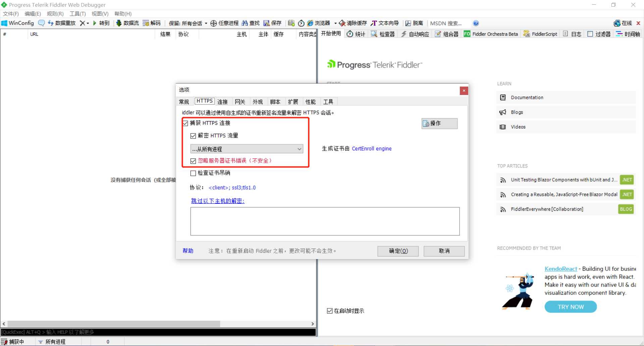
Task: Click the 文本向导 text wizard icon
Action: tap(374, 23)
